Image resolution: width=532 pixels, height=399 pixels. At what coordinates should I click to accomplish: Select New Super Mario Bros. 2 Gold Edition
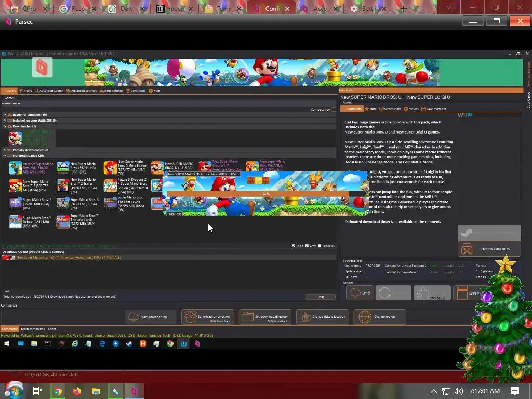click(x=125, y=168)
